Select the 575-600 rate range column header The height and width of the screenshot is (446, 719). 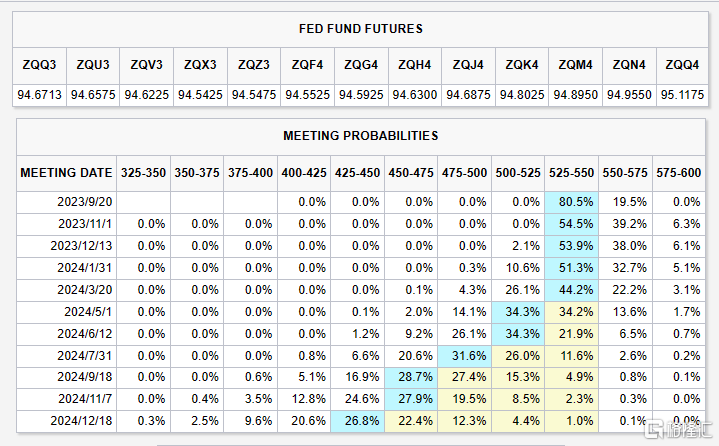tap(679, 173)
